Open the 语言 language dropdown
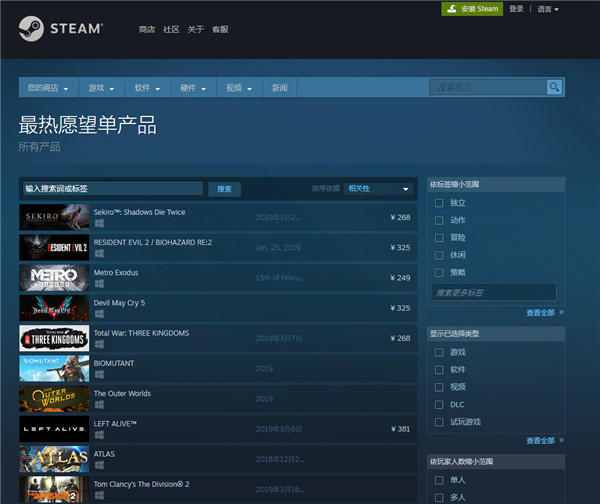Viewport: 600px width, 504px height. [548, 9]
